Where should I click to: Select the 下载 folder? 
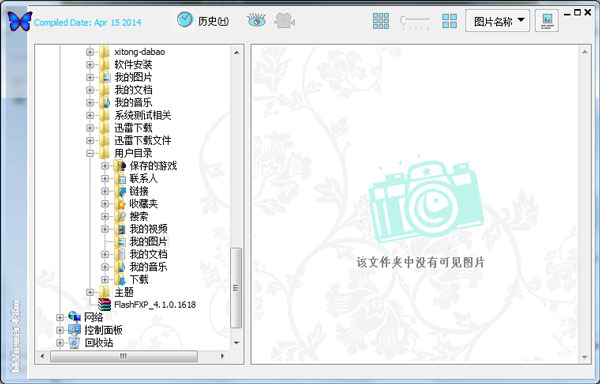click(x=139, y=279)
